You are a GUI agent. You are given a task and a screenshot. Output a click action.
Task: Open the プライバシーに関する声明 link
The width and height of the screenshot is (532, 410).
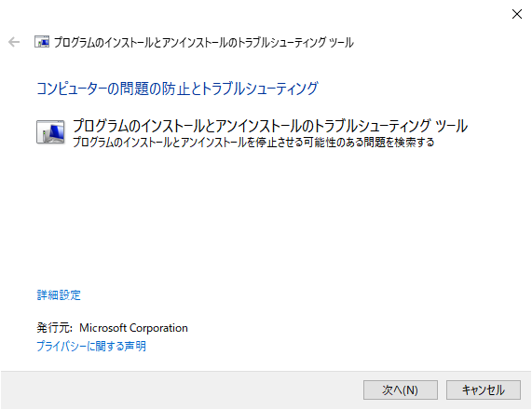(91, 347)
